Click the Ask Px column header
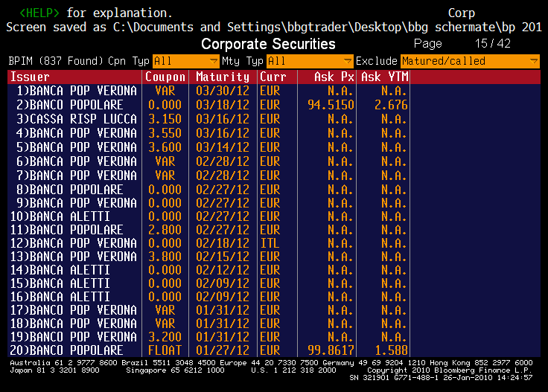The width and height of the screenshot is (548, 392). tap(335, 77)
